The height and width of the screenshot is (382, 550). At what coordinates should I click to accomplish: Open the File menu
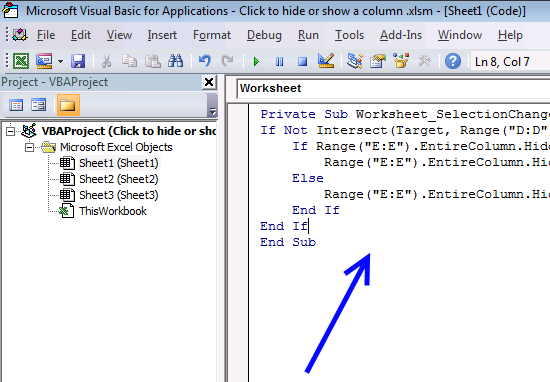coord(46,35)
